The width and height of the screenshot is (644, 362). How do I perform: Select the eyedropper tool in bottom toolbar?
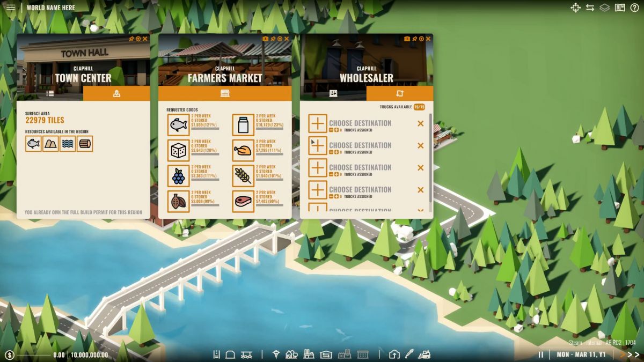coord(409,354)
